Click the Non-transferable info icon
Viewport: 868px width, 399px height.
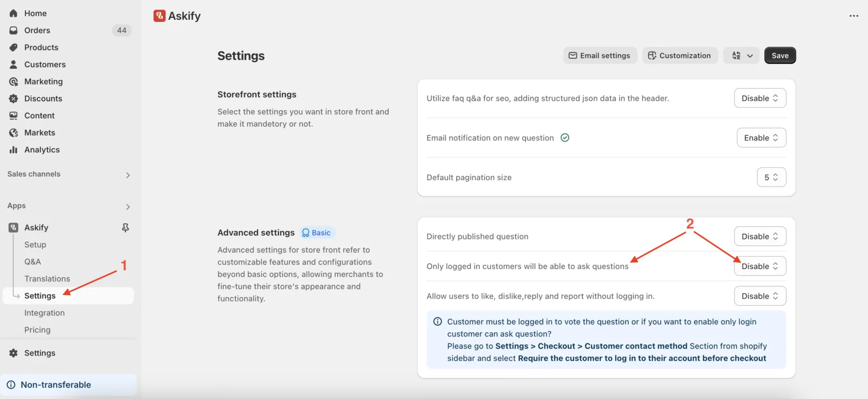[11, 385]
